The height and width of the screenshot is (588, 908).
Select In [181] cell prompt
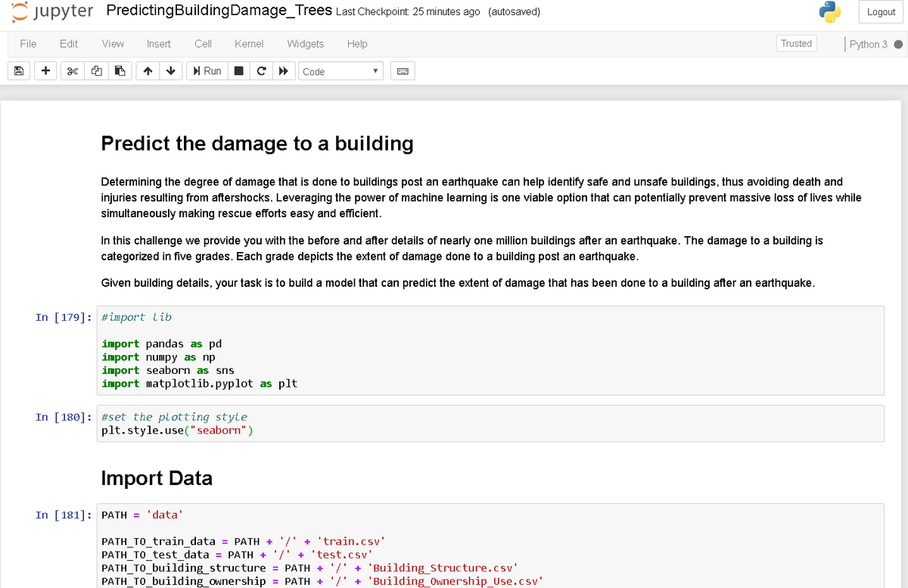[x=63, y=515]
